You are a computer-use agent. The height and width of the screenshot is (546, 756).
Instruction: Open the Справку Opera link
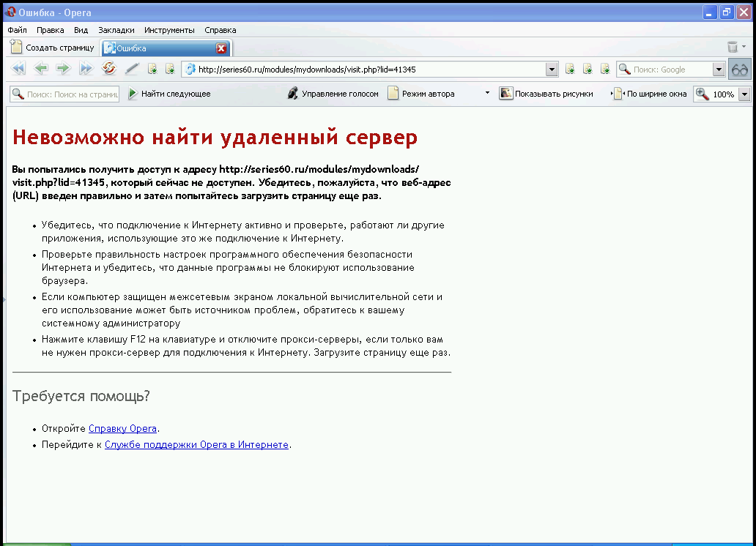122,428
